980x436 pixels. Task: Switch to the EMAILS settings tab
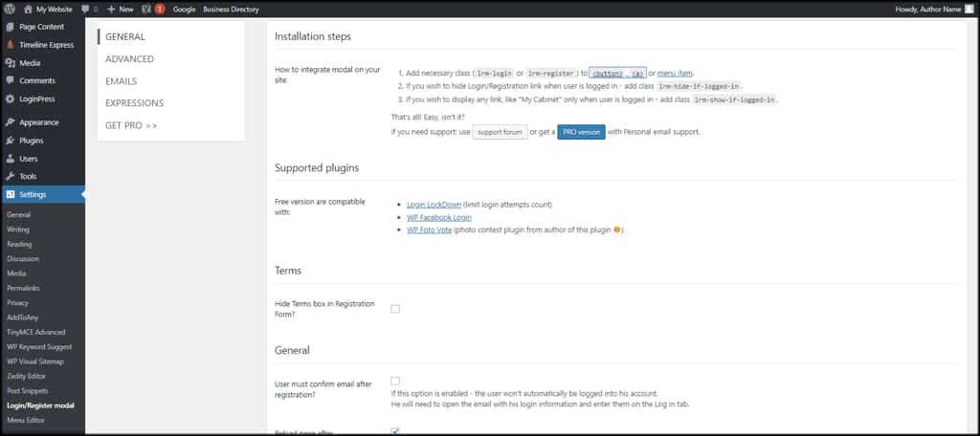[122, 81]
